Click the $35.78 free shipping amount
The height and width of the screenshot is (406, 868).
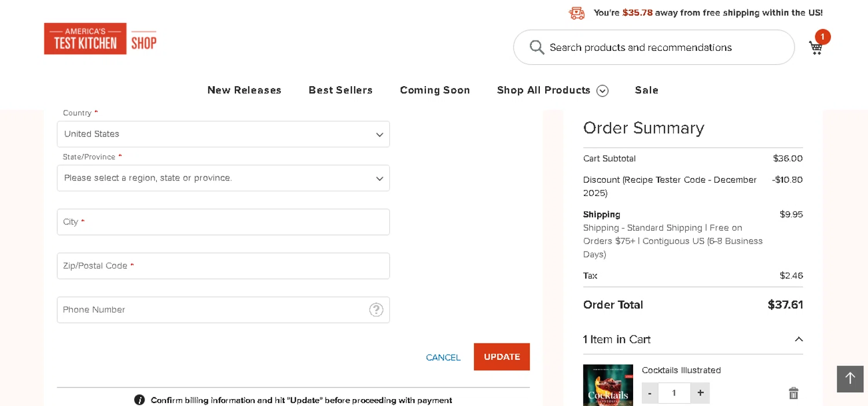pyautogui.click(x=637, y=13)
